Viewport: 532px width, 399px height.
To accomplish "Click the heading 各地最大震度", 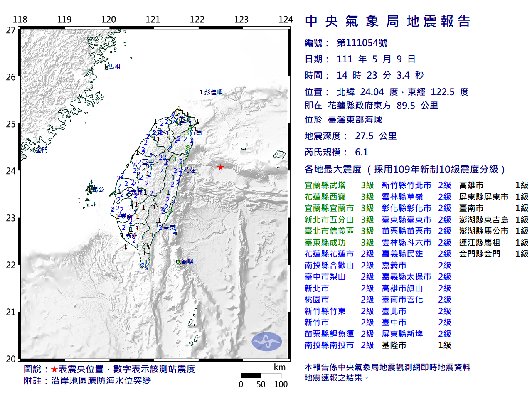I will pos(333,169).
